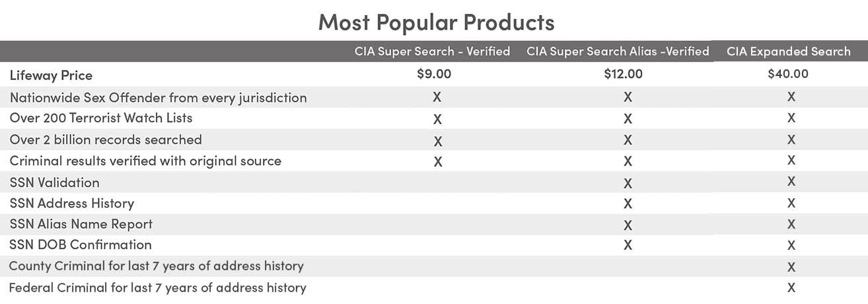The height and width of the screenshot is (304, 868).
Task: Click the CIA Super Search - Verified column header
Action: (432, 52)
